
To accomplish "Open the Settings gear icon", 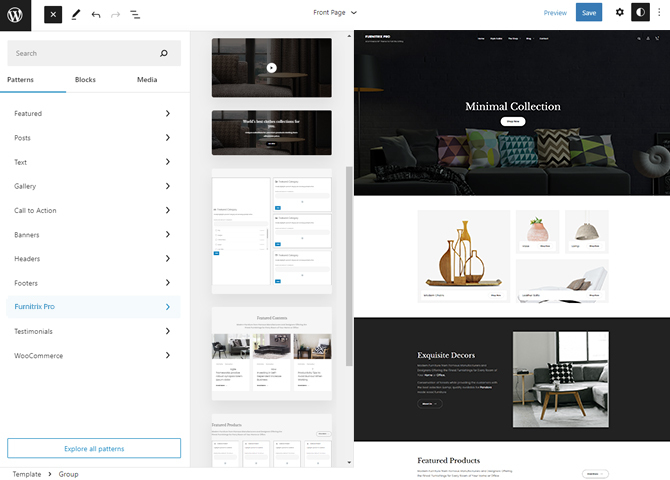I will click(619, 13).
